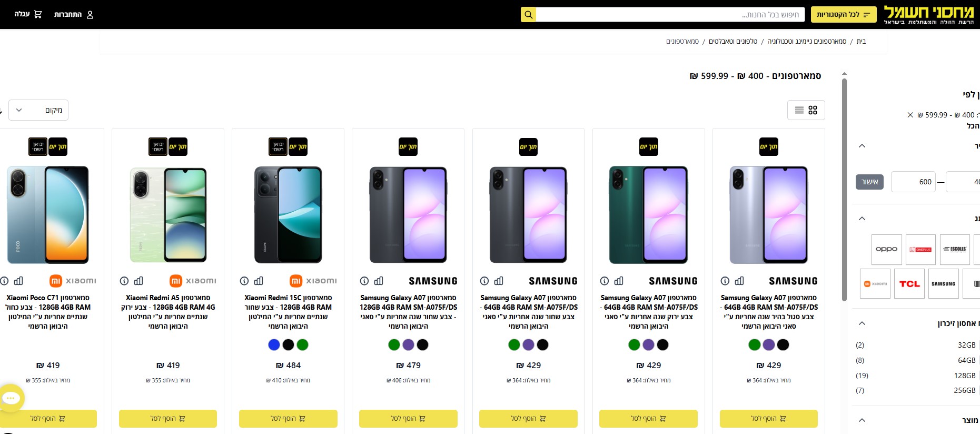Click the maximum price field showing 600
Image resolution: width=980 pixels, height=434 pixels.
[x=913, y=182]
